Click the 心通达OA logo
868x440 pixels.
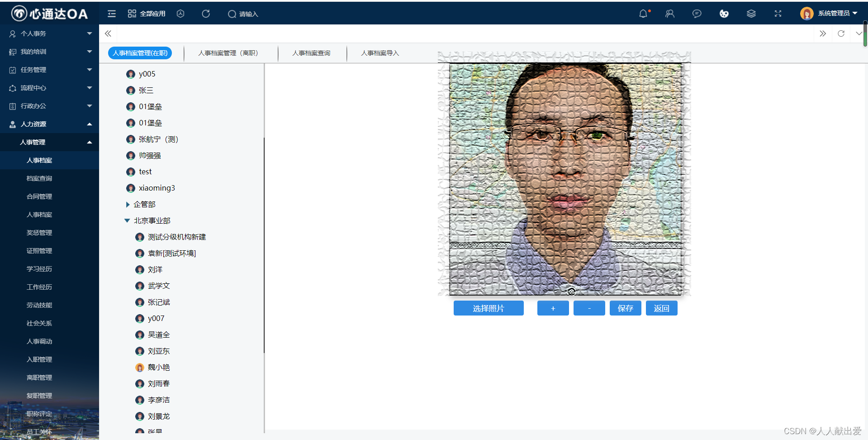(49, 14)
